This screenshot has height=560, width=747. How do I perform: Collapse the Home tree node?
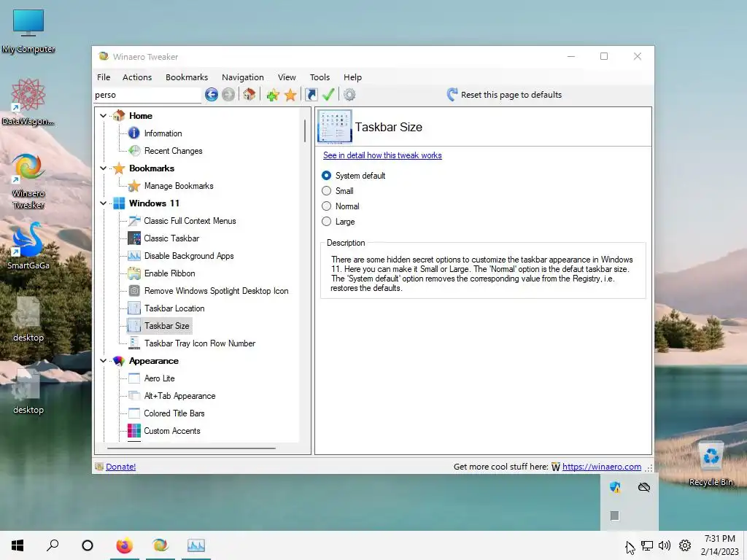[x=103, y=116]
